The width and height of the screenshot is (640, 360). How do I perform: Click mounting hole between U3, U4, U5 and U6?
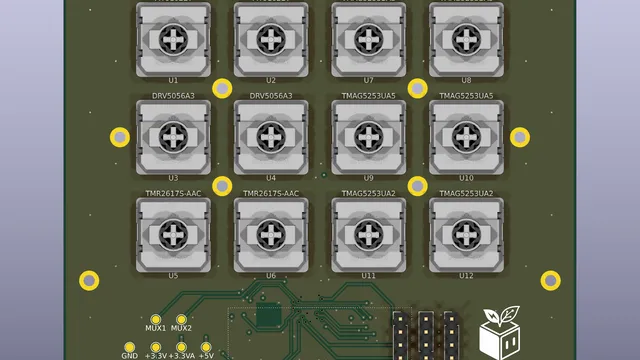point(222,186)
